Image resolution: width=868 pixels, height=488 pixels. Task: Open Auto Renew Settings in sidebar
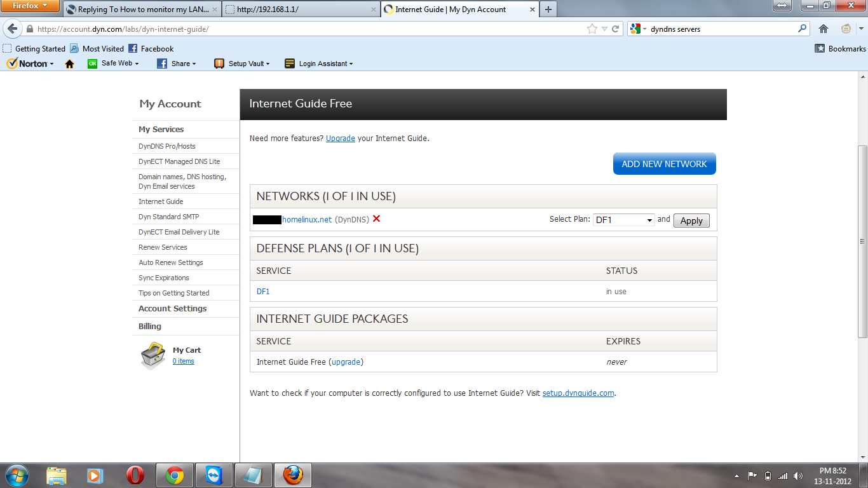[x=171, y=262]
